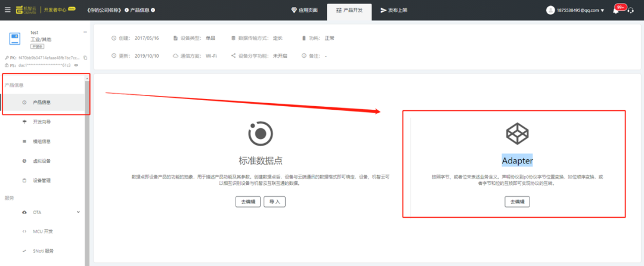This screenshot has height=266, width=644.
Task: Switch to the 应用页面 tab
Action: [304, 10]
